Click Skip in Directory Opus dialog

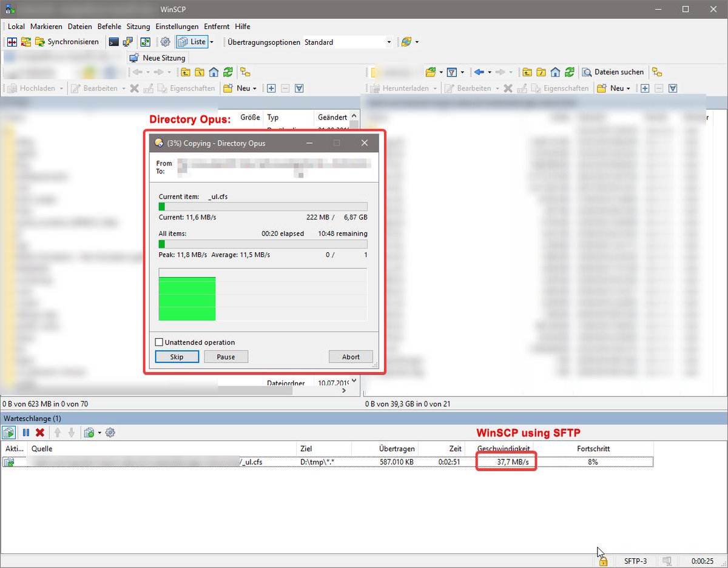click(x=177, y=356)
